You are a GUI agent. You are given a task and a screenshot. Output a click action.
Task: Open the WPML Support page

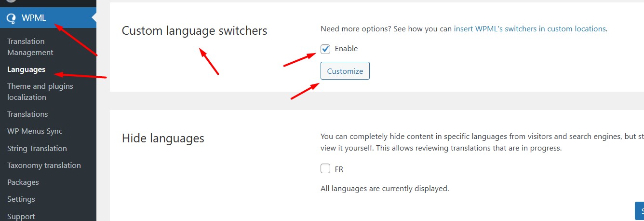[x=21, y=216]
